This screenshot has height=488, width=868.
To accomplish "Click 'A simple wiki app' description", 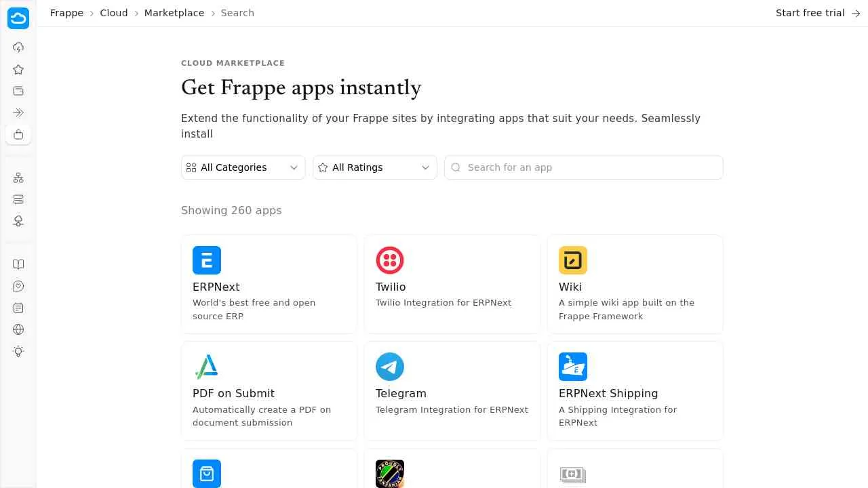I will (627, 309).
